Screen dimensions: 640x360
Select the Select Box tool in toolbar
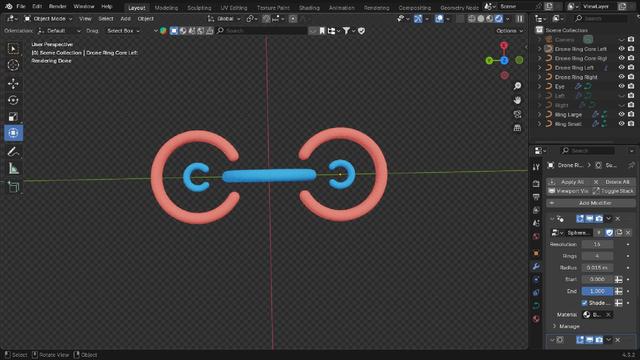13,49
